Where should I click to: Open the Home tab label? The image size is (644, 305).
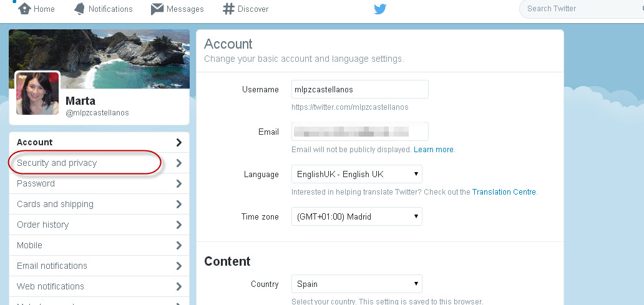tap(44, 9)
